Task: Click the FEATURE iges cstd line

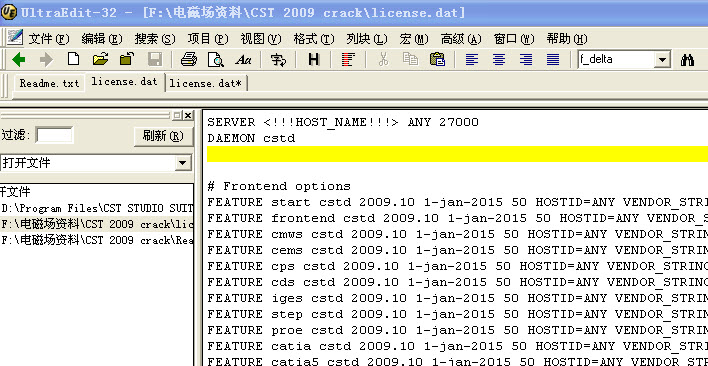Action: (x=457, y=298)
